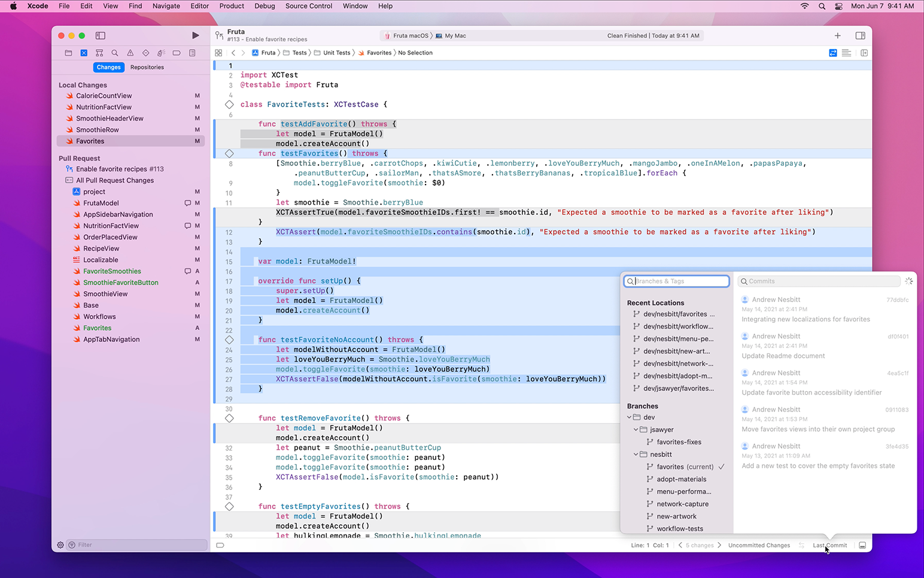924x578 pixels.
Task: Collapse the dev branch tree
Action: 629,417
